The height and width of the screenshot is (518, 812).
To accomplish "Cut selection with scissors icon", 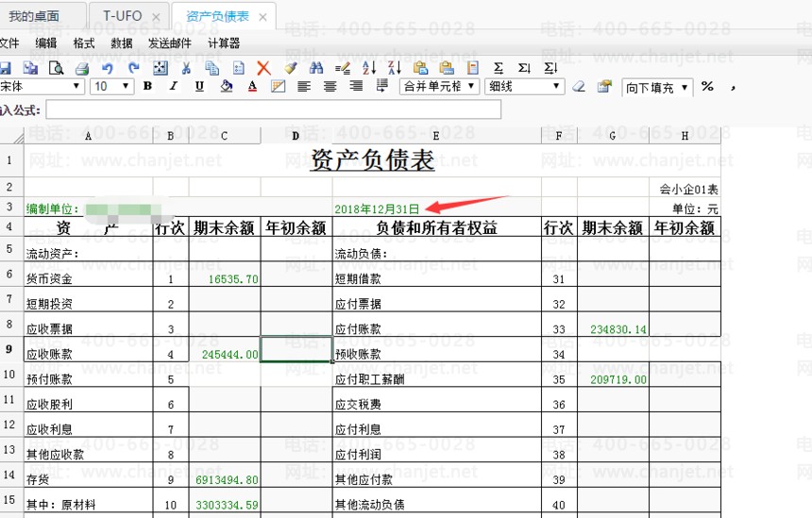I will point(186,68).
